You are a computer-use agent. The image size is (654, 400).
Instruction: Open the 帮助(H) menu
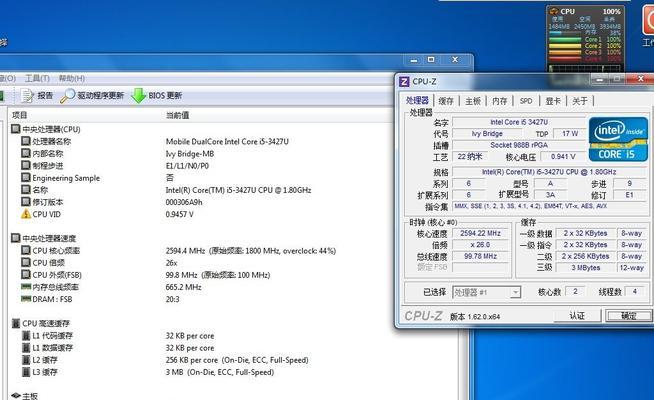(71, 78)
